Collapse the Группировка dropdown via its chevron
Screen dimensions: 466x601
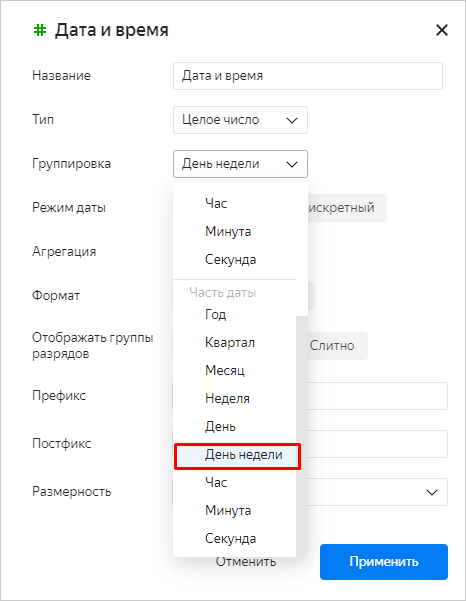click(292, 164)
